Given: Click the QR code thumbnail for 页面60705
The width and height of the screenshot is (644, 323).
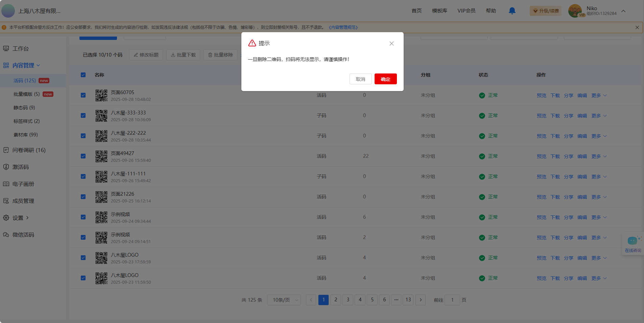Looking at the screenshot, I should (x=101, y=95).
